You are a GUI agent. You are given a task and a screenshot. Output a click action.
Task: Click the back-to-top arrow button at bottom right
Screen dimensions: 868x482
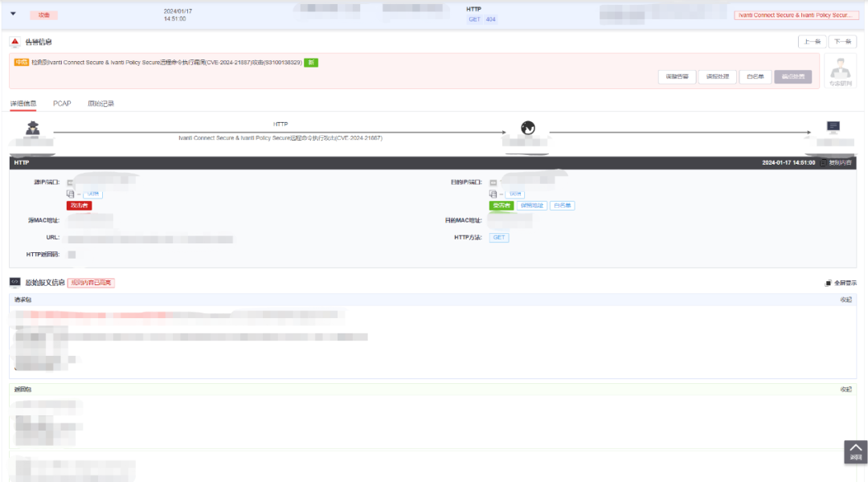tap(855, 452)
